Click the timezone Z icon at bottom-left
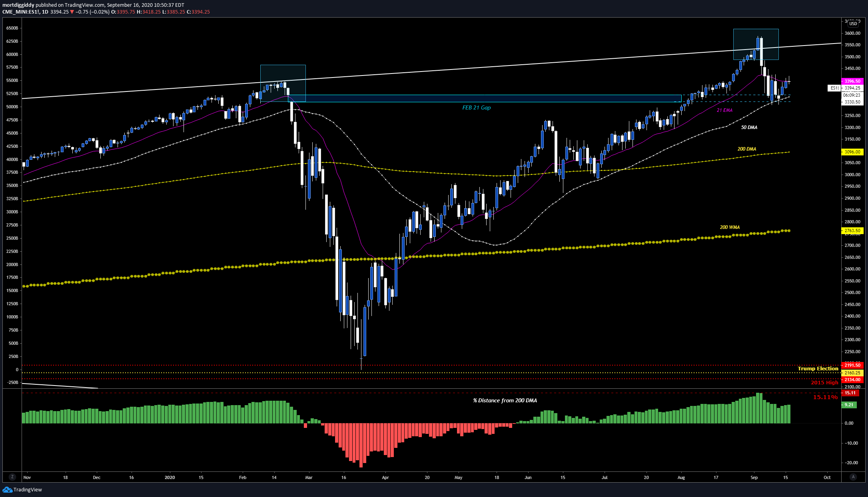Image resolution: width=868 pixels, height=497 pixels. [12, 477]
